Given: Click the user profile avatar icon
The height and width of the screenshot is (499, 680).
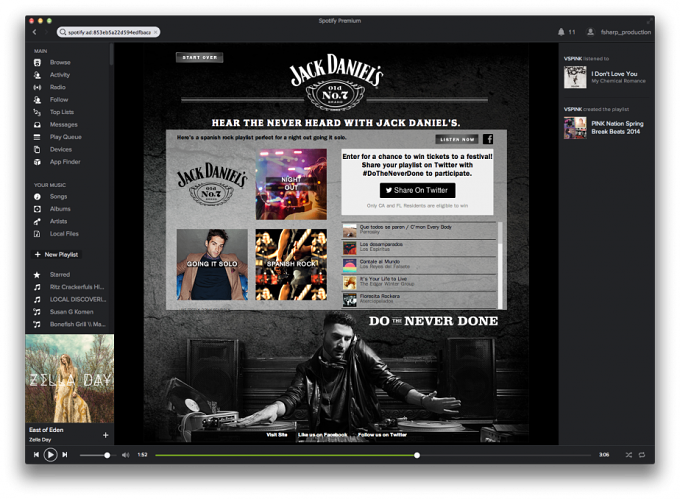Looking at the screenshot, I should pyautogui.click(x=590, y=32).
